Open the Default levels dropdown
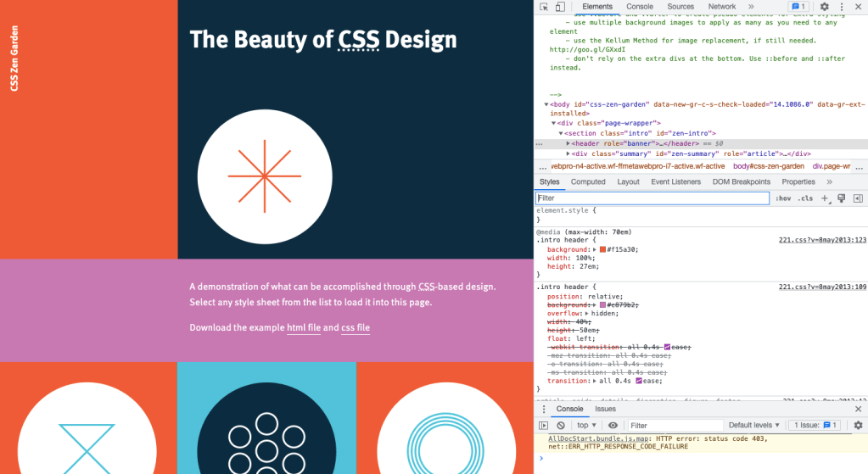This screenshot has height=474, width=868. 754,425
